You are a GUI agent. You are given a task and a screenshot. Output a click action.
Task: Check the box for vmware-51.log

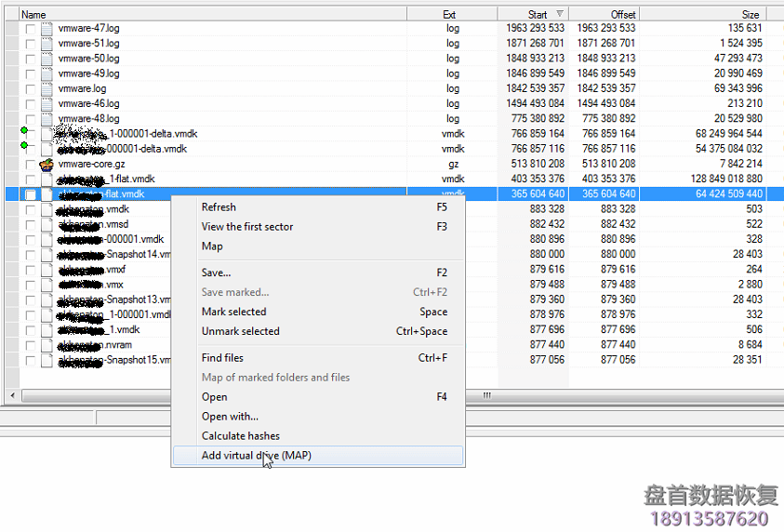(31, 44)
